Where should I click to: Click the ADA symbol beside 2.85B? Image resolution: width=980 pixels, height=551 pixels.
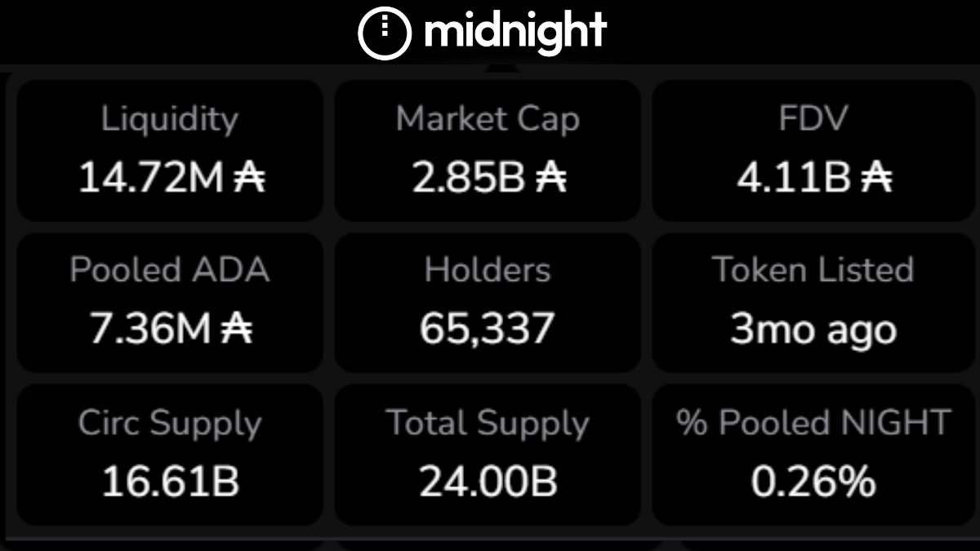click(x=551, y=177)
